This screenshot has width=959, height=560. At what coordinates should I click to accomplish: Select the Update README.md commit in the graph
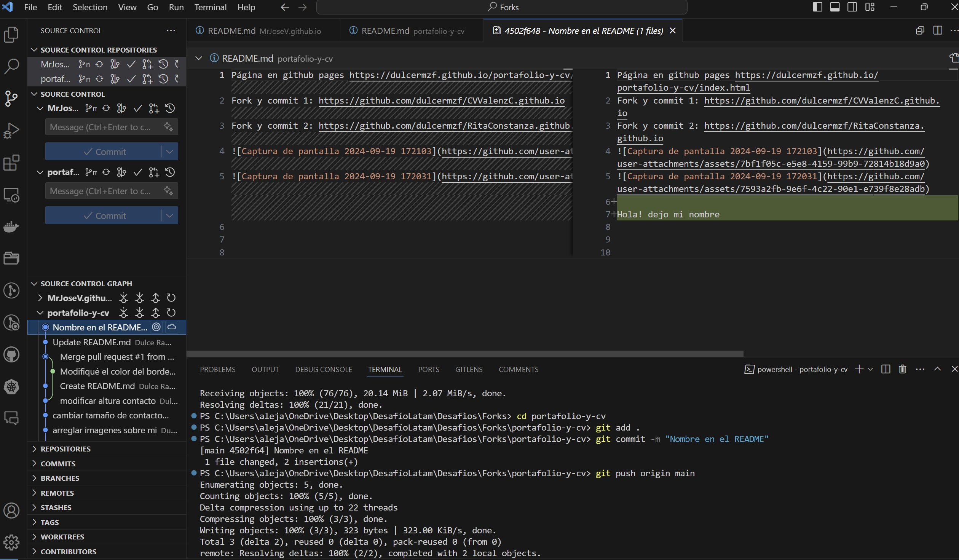tap(107, 342)
